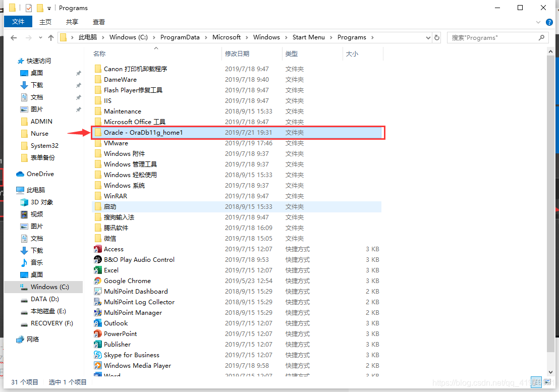Select the 启动 folder
This screenshot has width=559, height=392.
coord(237,207)
